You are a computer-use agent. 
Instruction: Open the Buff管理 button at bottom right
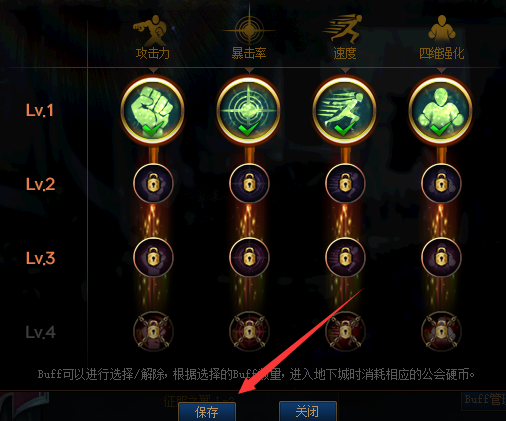tap(484, 400)
